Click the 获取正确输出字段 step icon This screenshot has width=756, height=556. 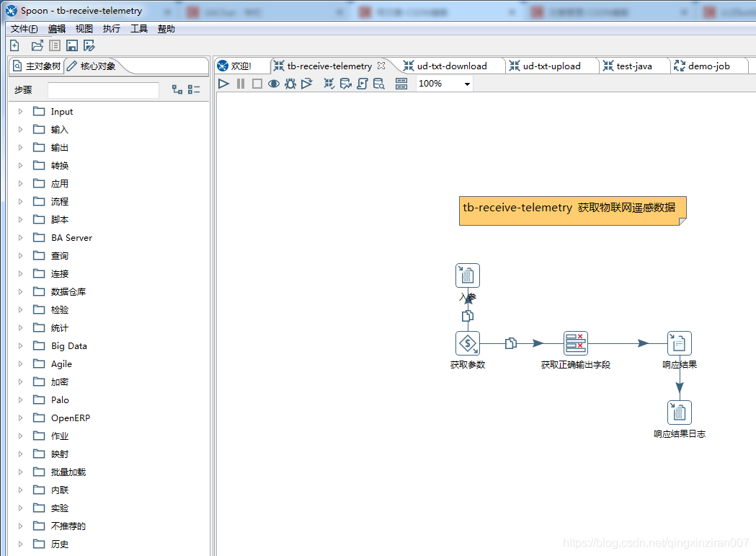pyautogui.click(x=576, y=343)
